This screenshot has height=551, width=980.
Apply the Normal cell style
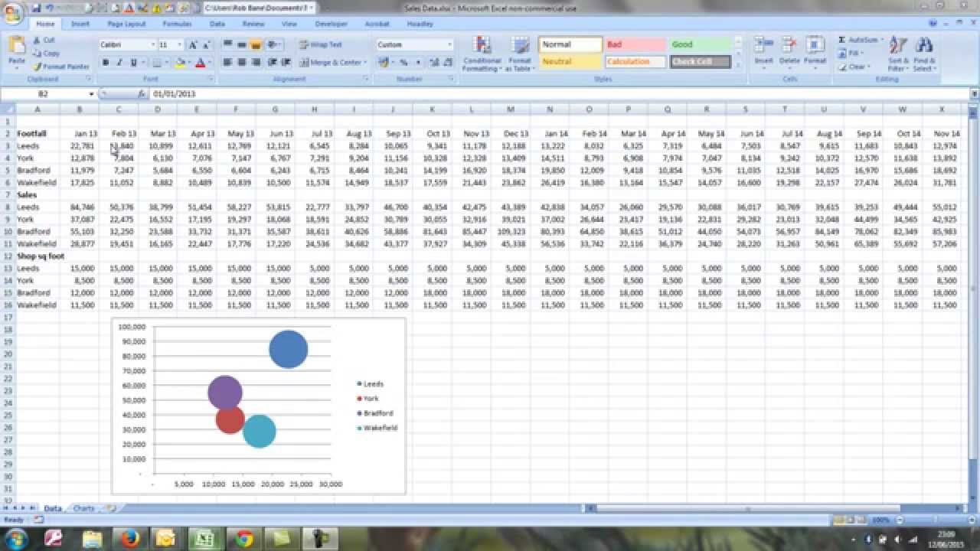click(x=570, y=45)
